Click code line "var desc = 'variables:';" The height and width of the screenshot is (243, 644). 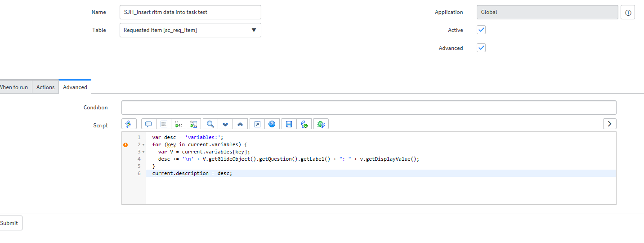[x=188, y=137]
